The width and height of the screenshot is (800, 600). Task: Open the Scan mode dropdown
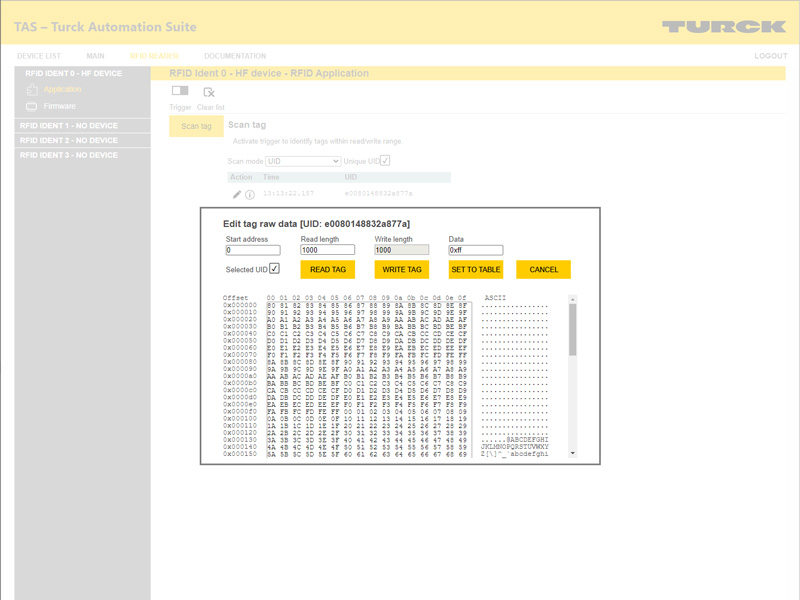coord(303,161)
